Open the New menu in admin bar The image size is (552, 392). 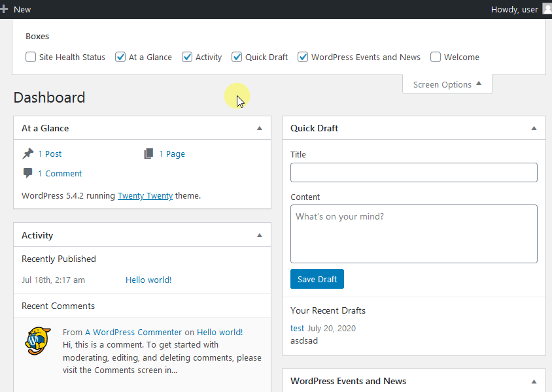click(x=22, y=9)
